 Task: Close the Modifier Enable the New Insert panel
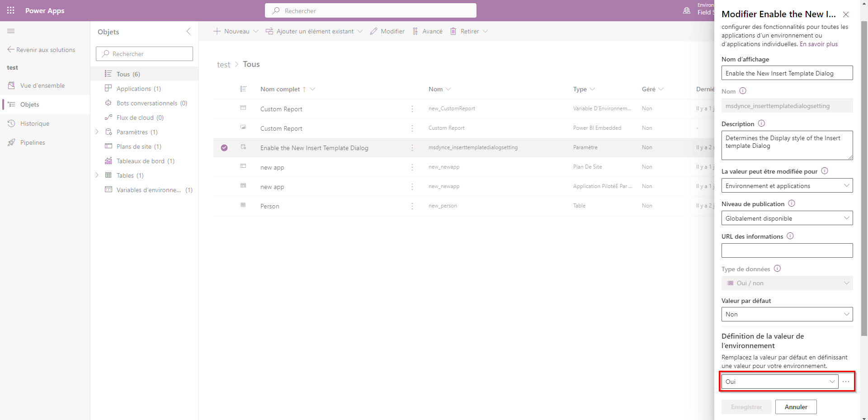pos(846,14)
